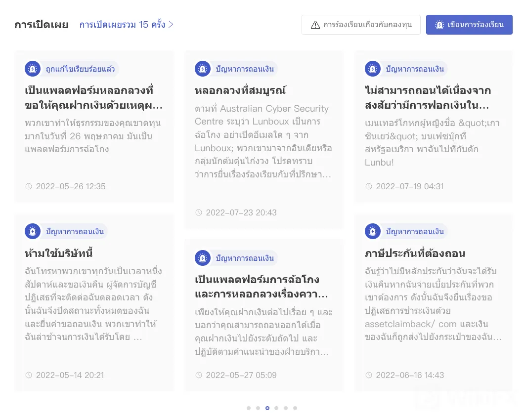Click date 2022-06-16 14:43

(x=410, y=375)
